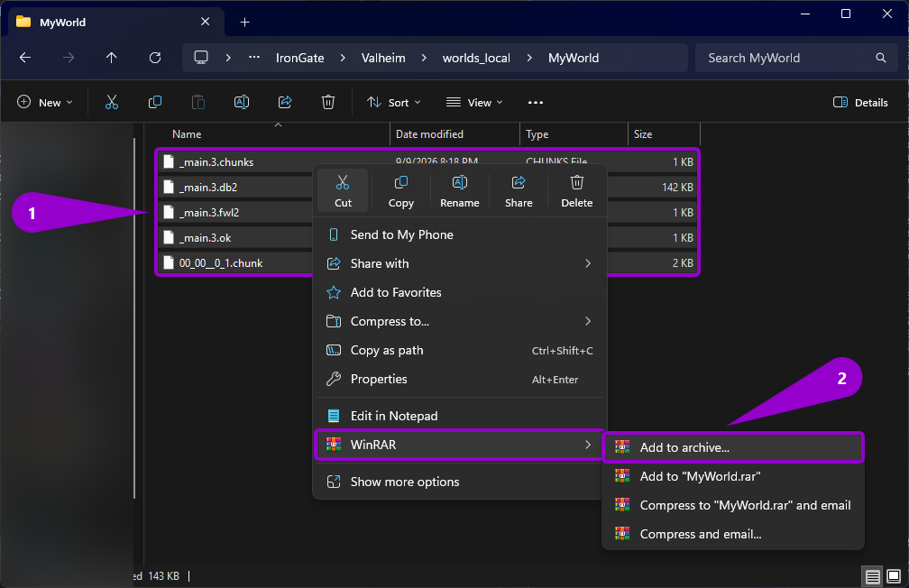
Task: Expand the Compress to... submenu
Action: click(x=460, y=321)
